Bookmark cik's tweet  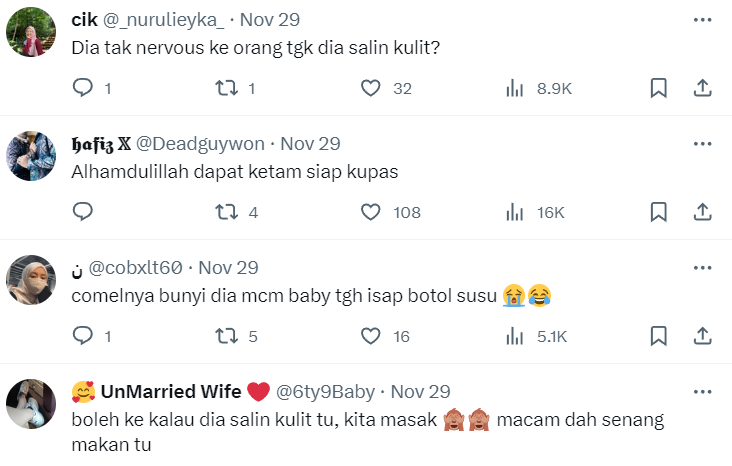(x=658, y=88)
